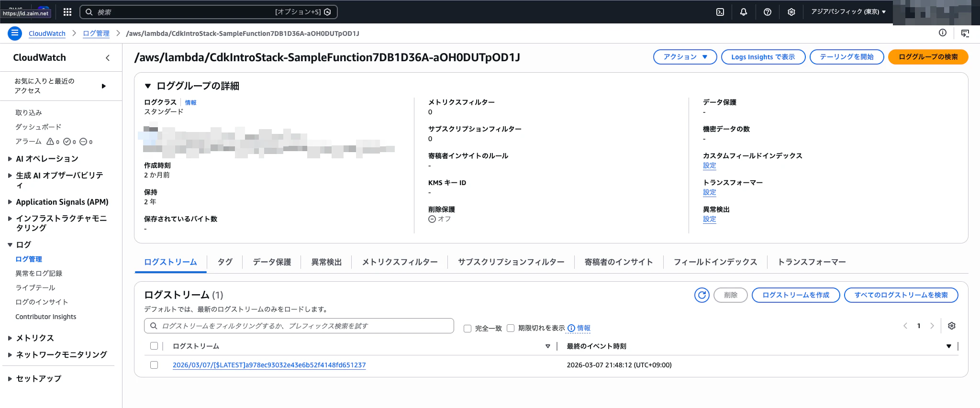
Task: Open the アジアパシフィック (東京) region selector
Action: tap(848, 12)
